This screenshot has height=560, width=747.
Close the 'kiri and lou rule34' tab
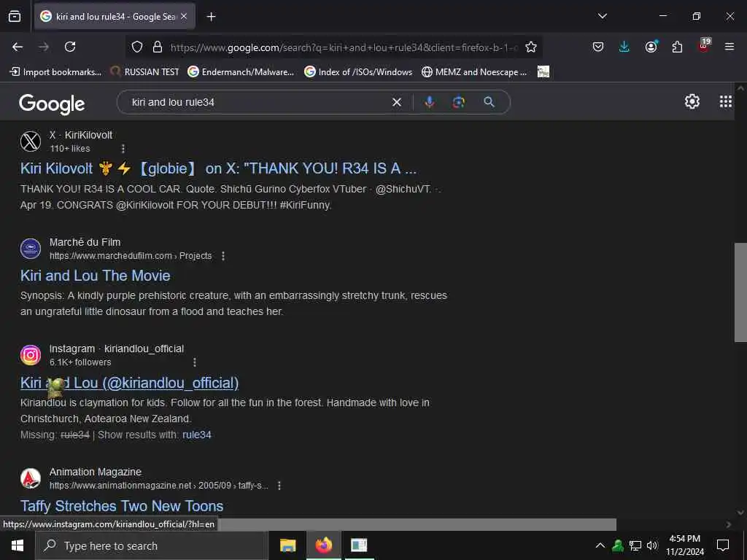coord(184,17)
